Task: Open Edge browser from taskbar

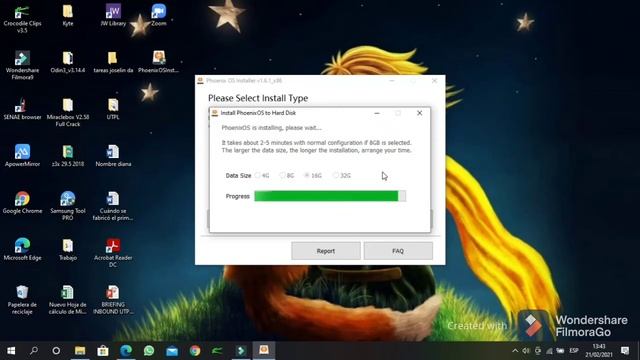Action: click(x=126, y=351)
